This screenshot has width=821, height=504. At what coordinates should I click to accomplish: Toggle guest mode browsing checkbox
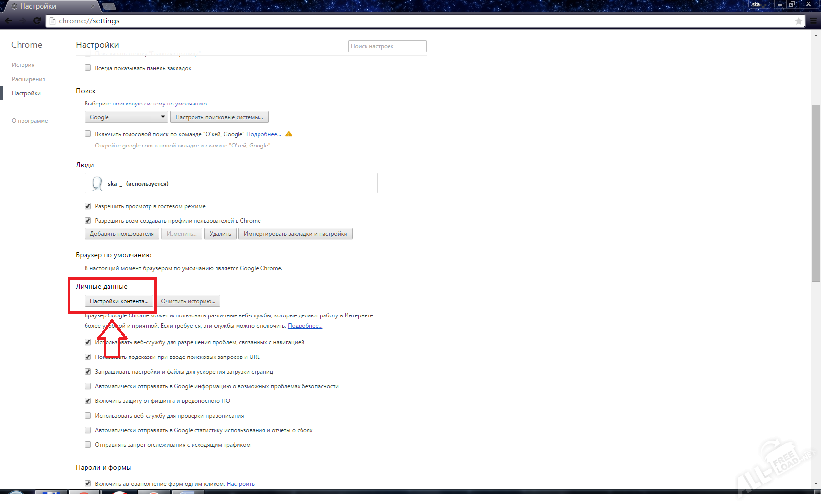coord(88,206)
